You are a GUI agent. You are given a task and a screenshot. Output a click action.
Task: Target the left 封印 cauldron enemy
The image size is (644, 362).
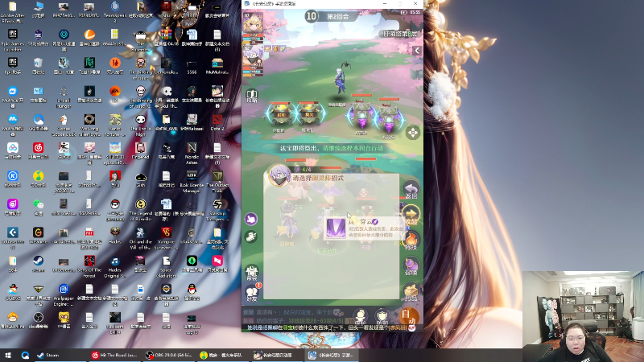280,114
